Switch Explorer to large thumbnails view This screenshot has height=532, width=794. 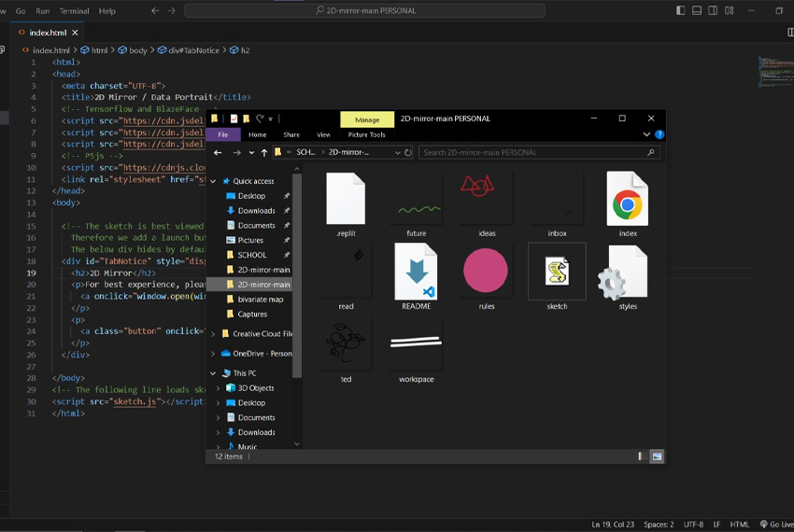(657, 456)
